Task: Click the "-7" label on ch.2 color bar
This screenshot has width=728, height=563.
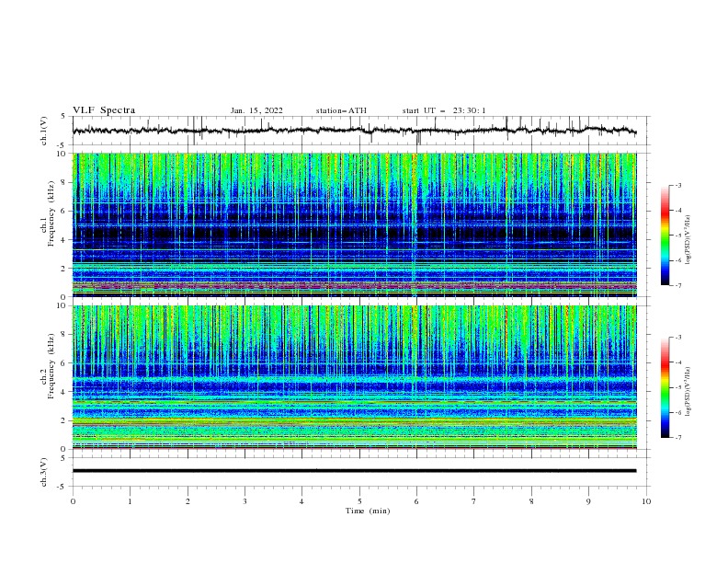Action: click(x=678, y=437)
